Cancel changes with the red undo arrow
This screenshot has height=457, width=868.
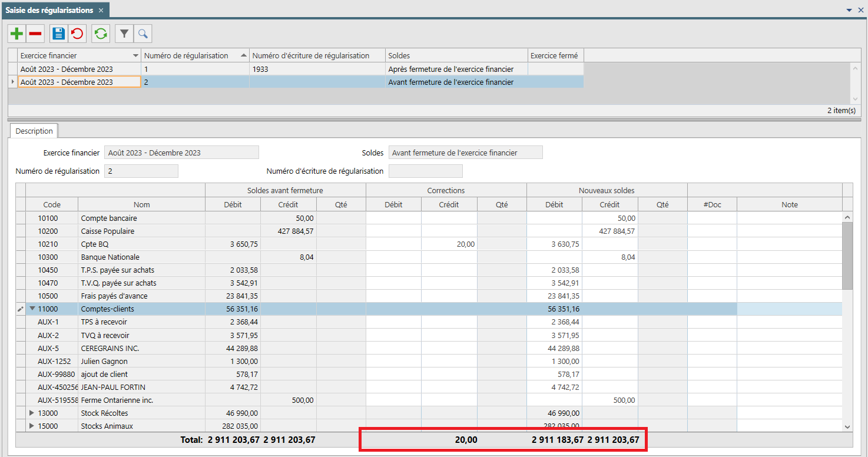click(77, 34)
